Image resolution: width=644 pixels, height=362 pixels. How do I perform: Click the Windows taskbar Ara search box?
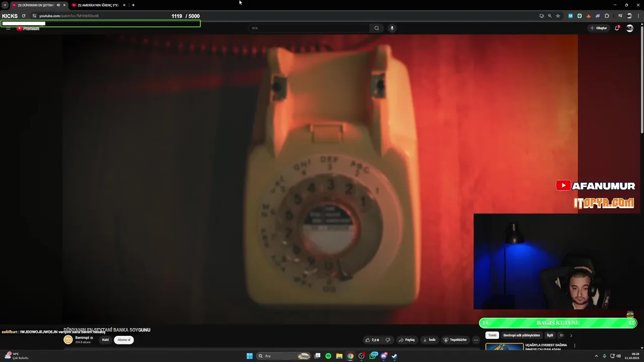pos(284,356)
